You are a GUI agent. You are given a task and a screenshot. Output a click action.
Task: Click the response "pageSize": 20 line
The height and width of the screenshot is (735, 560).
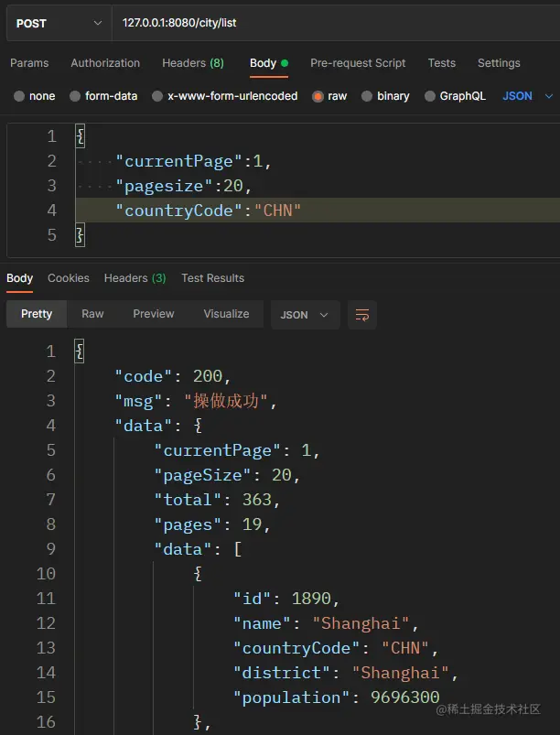[227, 475]
